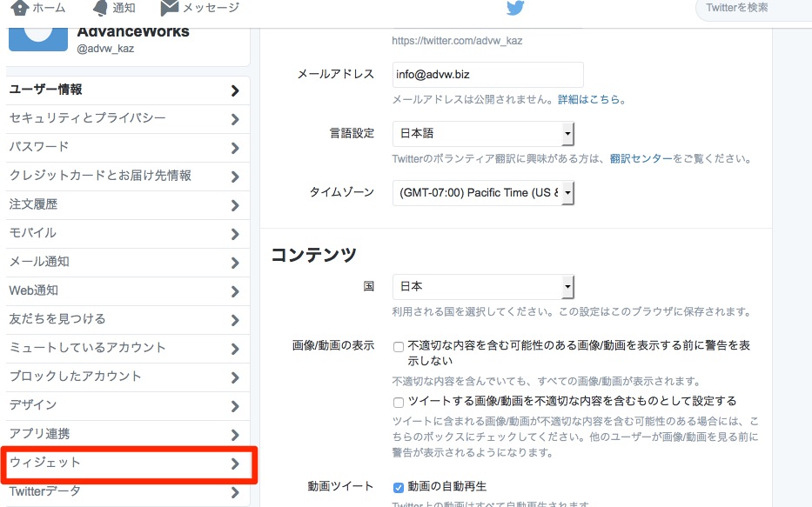Image resolution: width=812 pixels, height=507 pixels.
Task: Click the AdvanceWorks profile avatar
Action: coord(37,39)
